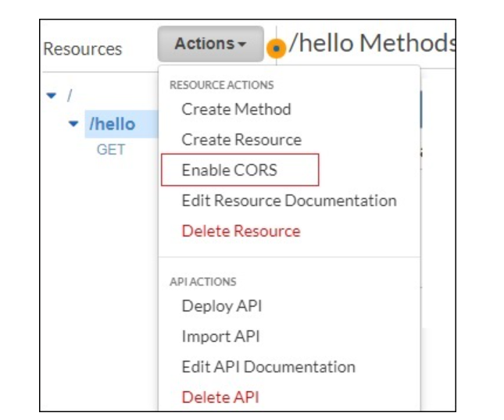
Task: Open the GET method under /hello
Action: pos(110,149)
